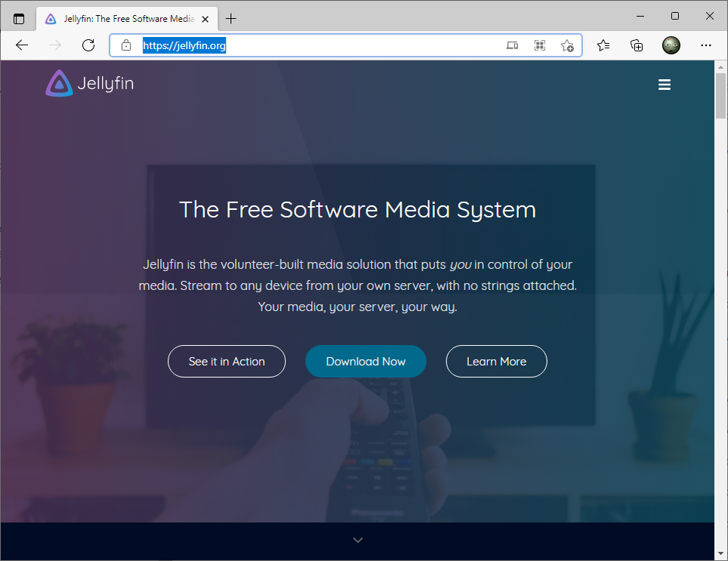Image resolution: width=728 pixels, height=561 pixels.
Task: Open Settings and more menu
Action: [705, 45]
